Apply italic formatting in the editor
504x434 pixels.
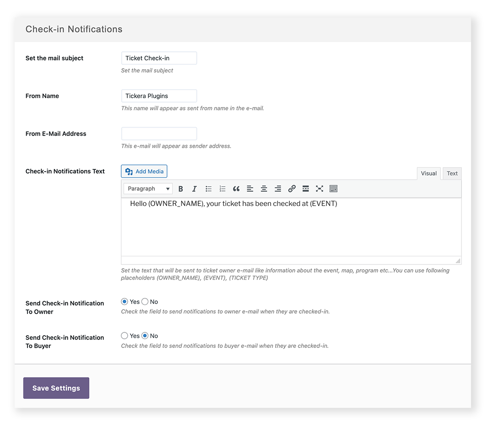click(194, 189)
